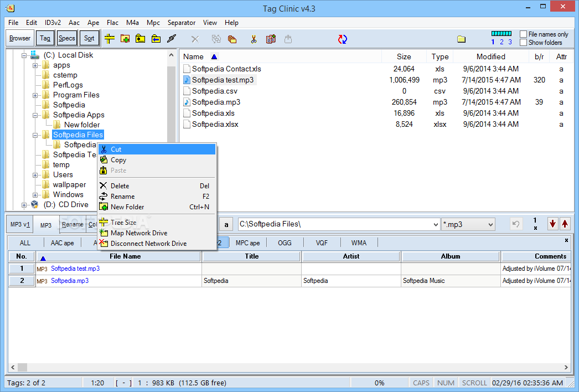Click the Browser button
The image size is (579, 392).
point(20,38)
